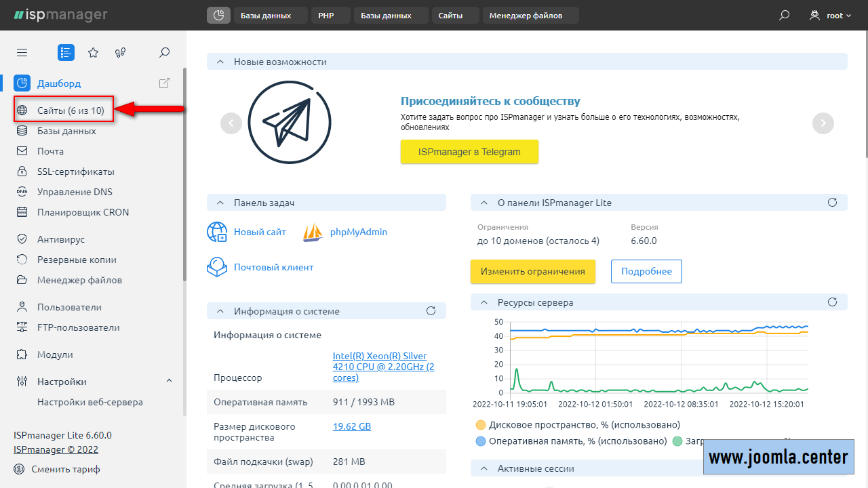Toggle the RAM usage legend series
The height and width of the screenshot is (488, 868).
481,441
